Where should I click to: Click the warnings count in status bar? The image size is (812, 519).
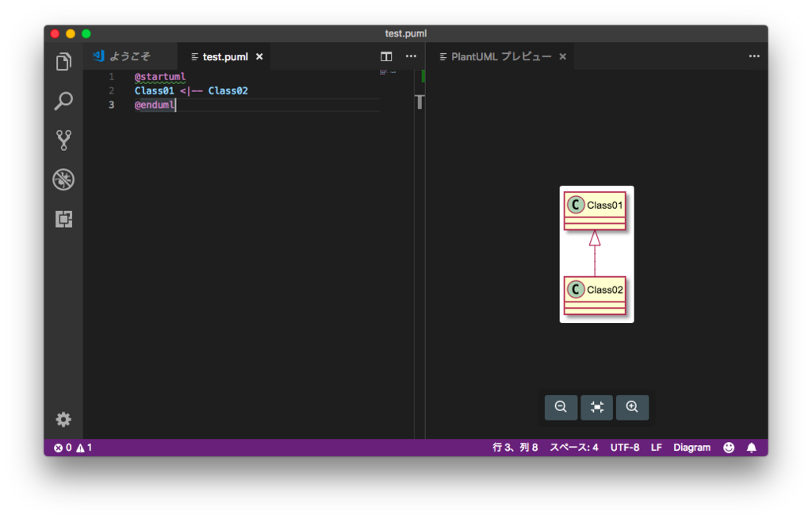point(84,448)
